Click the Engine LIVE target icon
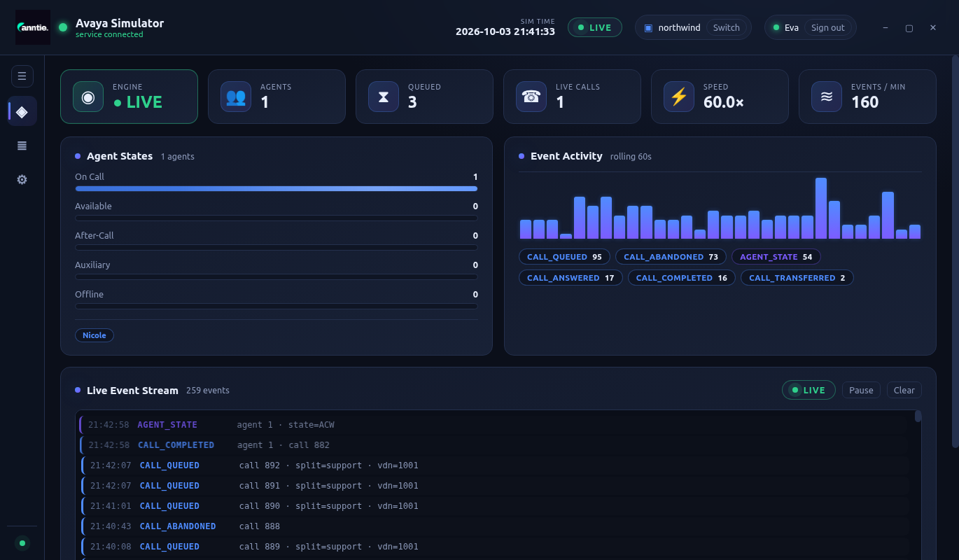Image resolution: width=959 pixels, height=560 pixels. 88,97
